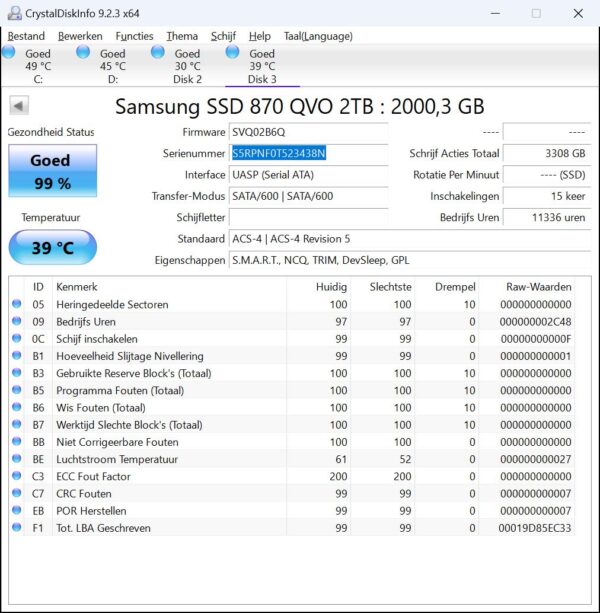
Task: Click status dot for Wis Fouten
Action: point(16,407)
